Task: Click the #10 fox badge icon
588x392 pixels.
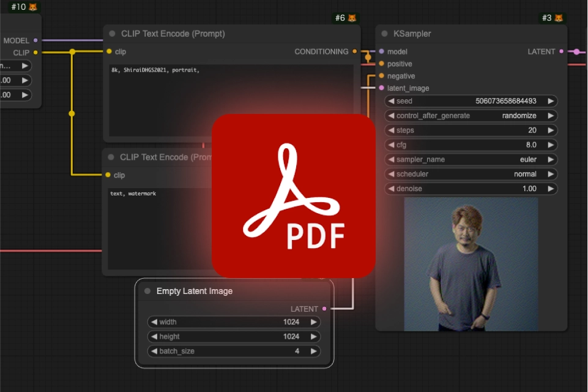Action: click(x=33, y=7)
